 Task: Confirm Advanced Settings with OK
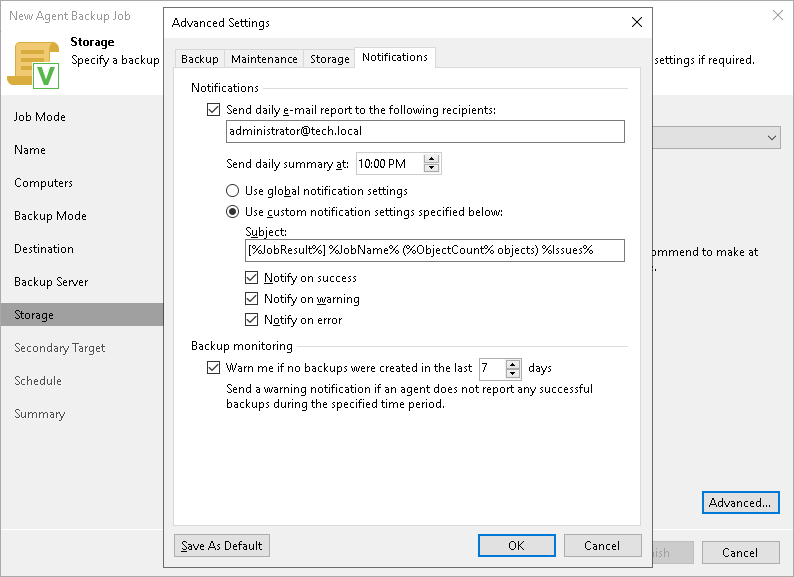click(x=517, y=546)
